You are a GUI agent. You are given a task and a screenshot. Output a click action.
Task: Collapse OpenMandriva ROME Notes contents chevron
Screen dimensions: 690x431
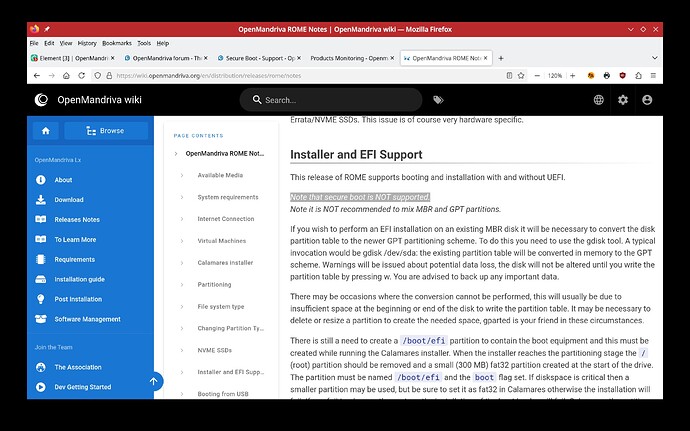tap(176, 154)
